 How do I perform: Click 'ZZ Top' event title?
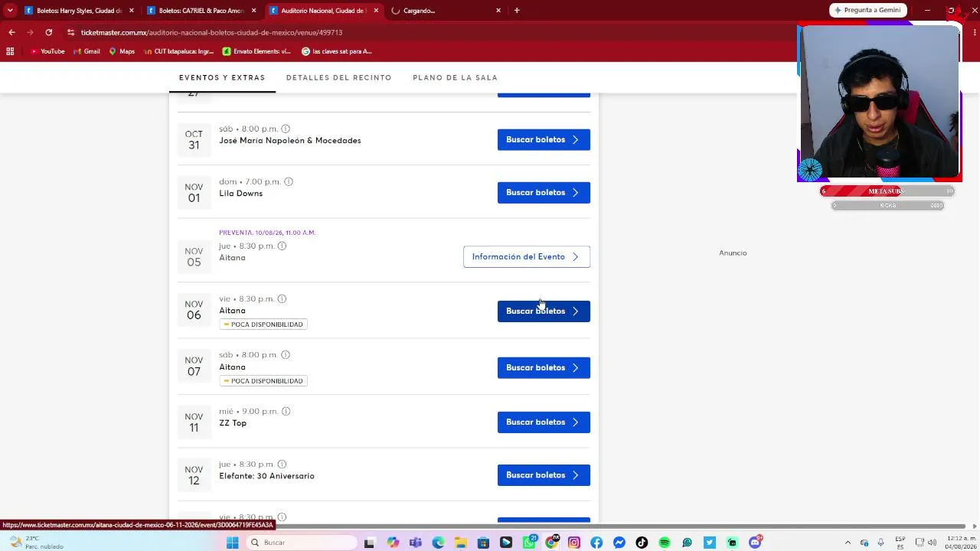coord(233,422)
